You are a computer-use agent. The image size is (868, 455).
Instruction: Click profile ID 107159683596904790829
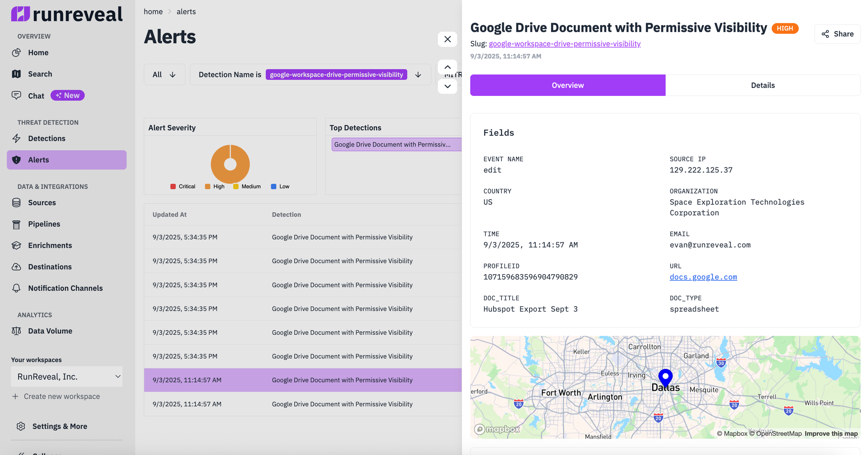click(530, 277)
